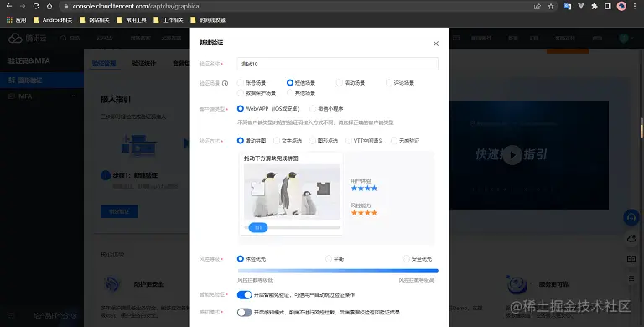Set risk level to 体验优先
Image resolution: width=644 pixels, height=327 pixels.
(x=241, y=259)
